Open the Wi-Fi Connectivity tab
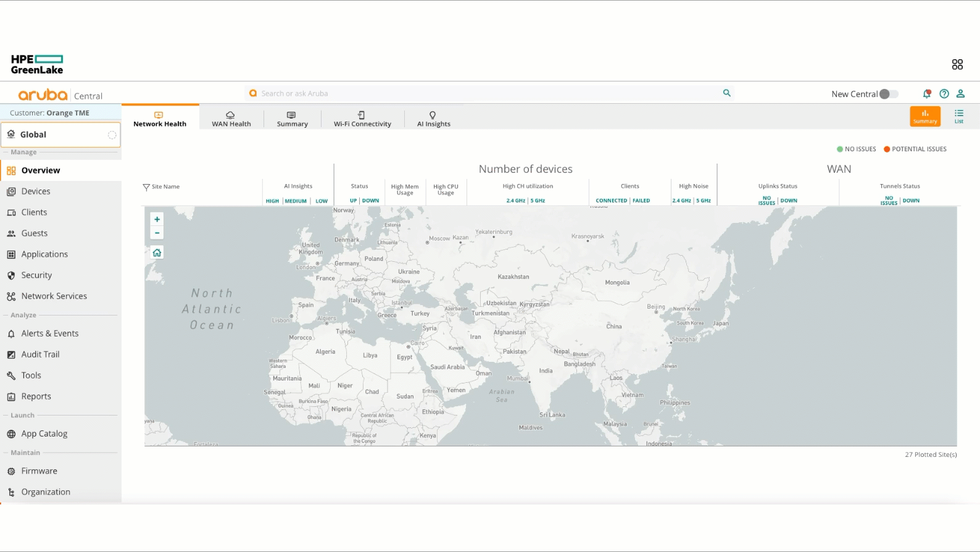The height and width of the screenshot is (552, 980). (362, 119)
